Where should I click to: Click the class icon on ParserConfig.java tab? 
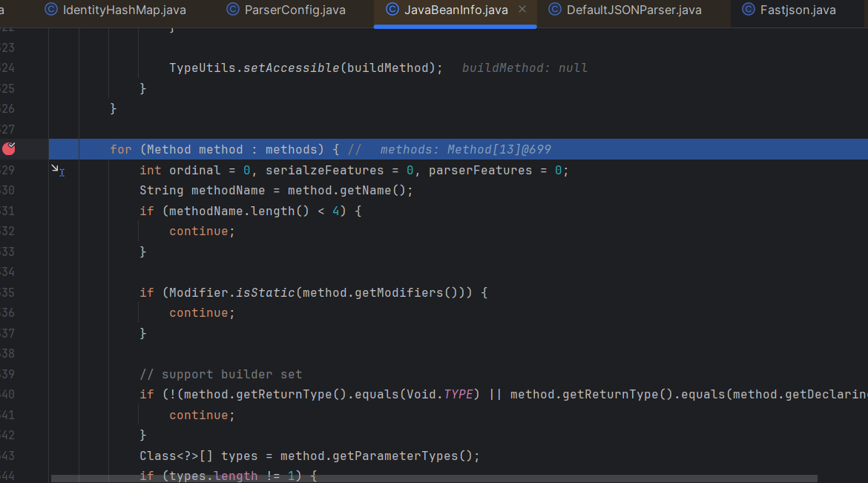coord(232,10)
